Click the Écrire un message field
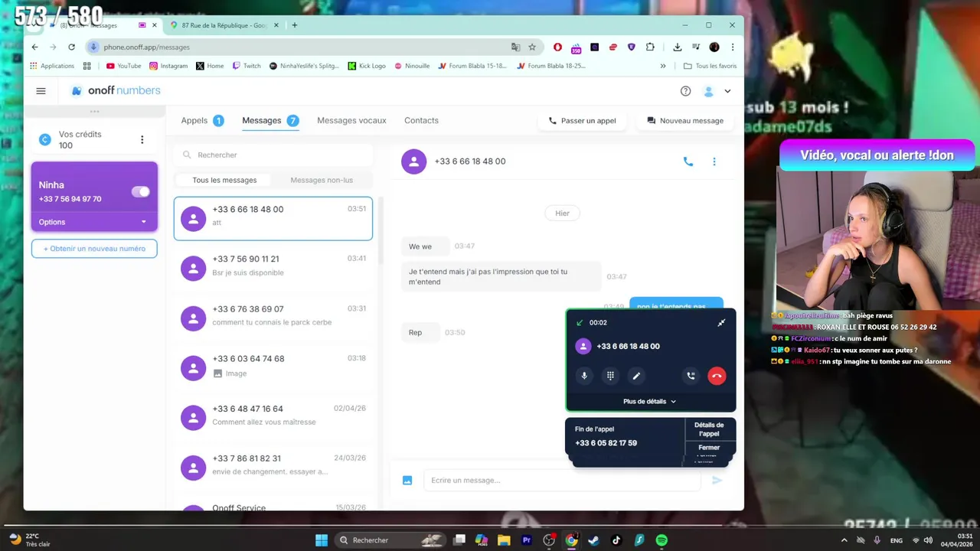This screenshot has width=980, height=551. (x=562, y=481)
